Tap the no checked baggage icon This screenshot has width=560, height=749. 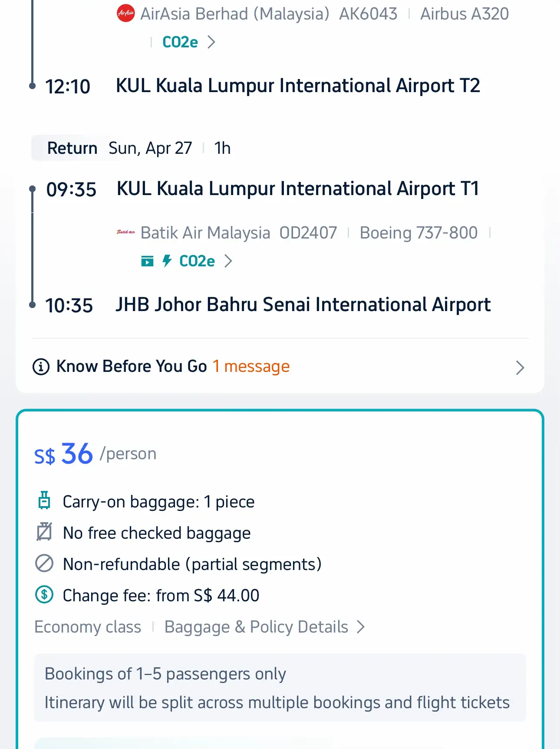[x=44, y=532]
